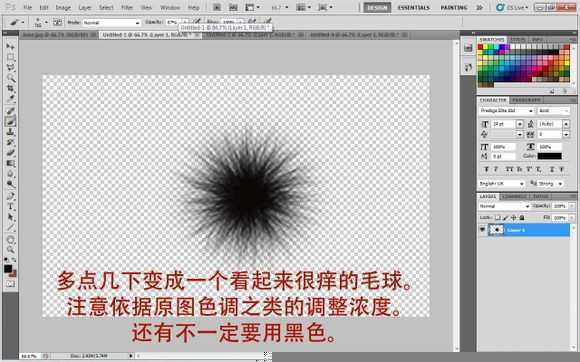Switch to the Paragraph panel tab
Viewport: 580px width, 362px height.
[x=526, y=100]
